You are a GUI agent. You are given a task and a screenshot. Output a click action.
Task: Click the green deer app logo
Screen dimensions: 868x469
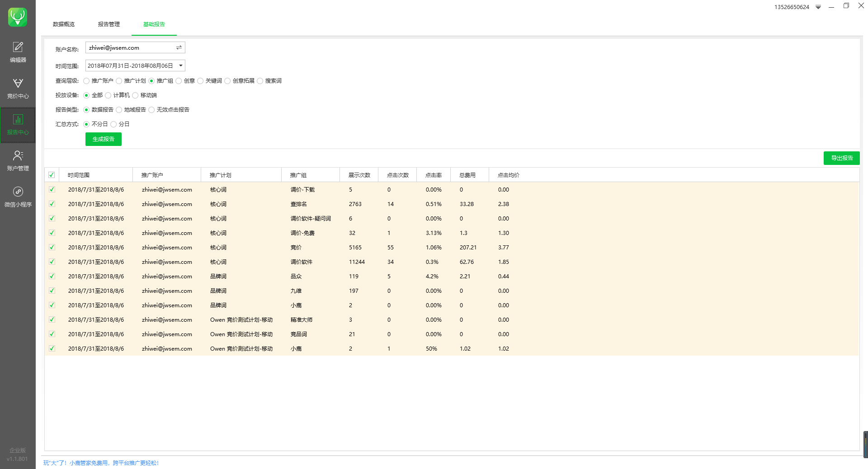point(18,17)
